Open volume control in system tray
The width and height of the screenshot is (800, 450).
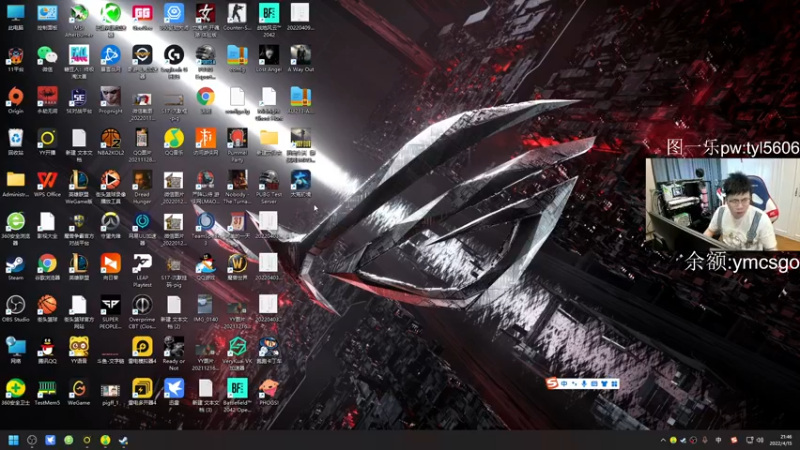(760, 440)
